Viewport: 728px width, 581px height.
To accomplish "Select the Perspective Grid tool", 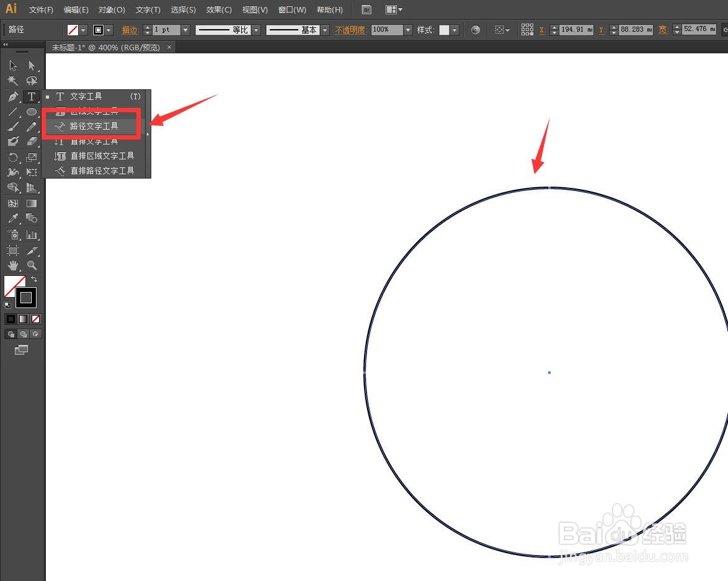I will (31, 188).
